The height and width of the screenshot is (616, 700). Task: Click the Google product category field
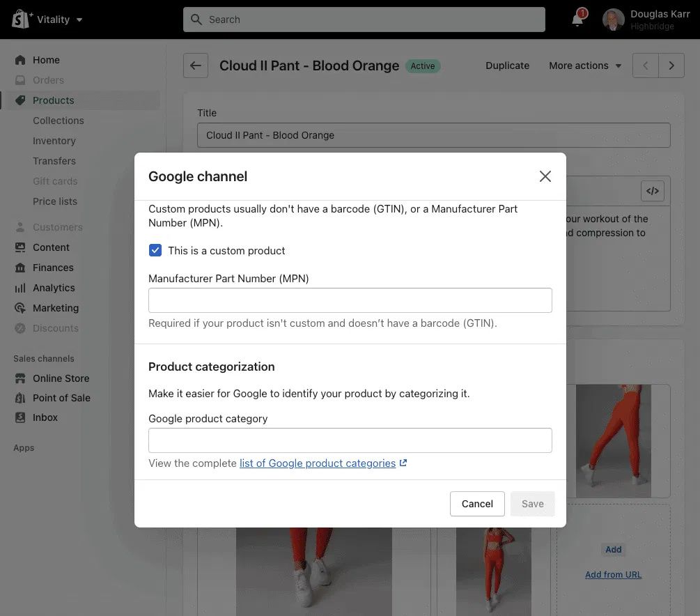click(x=350, y=440)
